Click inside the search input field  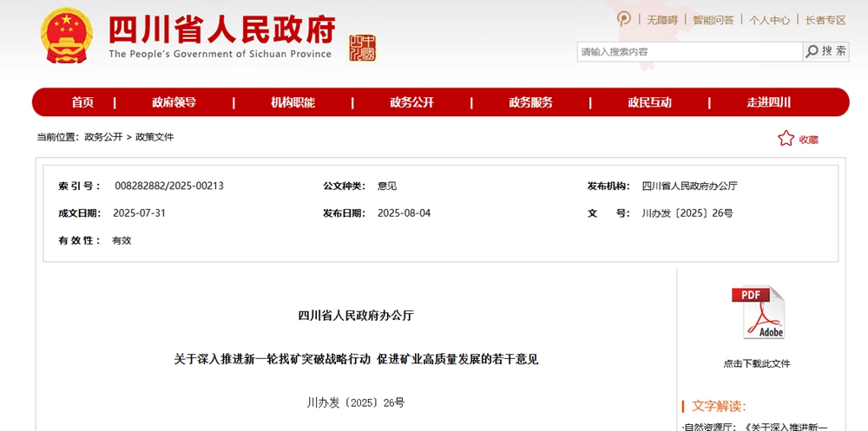pos(689,52)
